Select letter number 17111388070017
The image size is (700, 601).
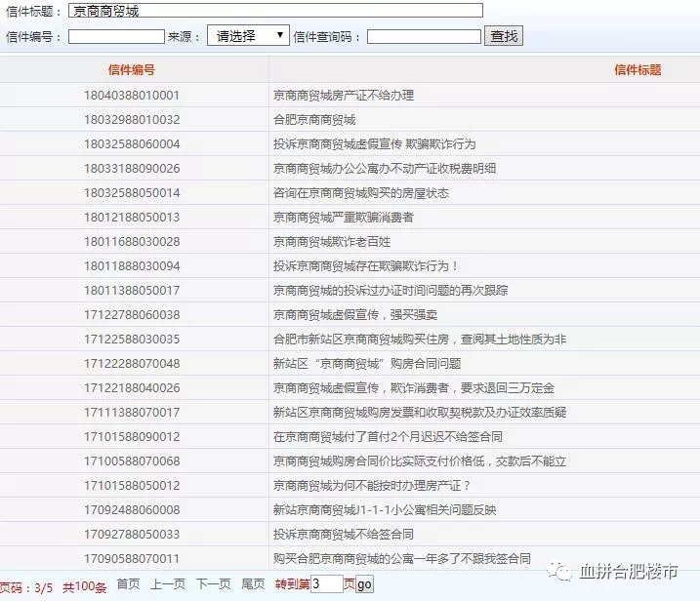(x=132, y=413)
